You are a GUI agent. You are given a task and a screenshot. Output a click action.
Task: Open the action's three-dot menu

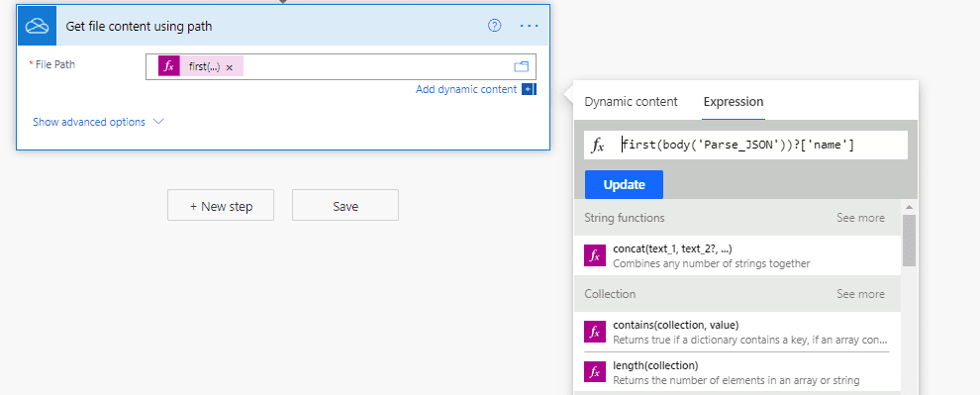coord(529,26)
